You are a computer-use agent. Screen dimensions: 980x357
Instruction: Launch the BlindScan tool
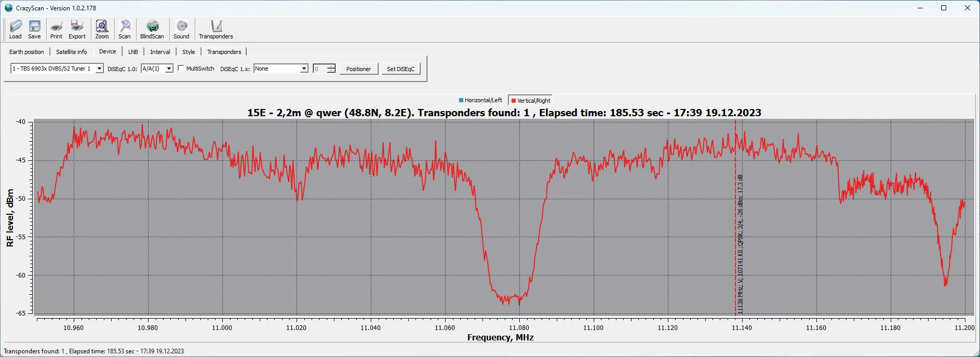click(152, 29)
